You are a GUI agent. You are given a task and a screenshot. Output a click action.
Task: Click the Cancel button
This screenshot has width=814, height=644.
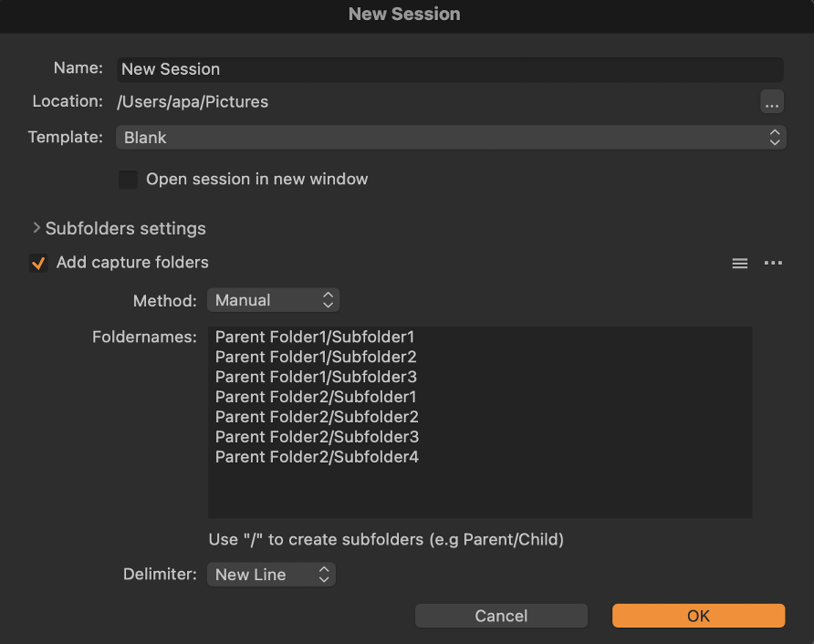point(501,616)
